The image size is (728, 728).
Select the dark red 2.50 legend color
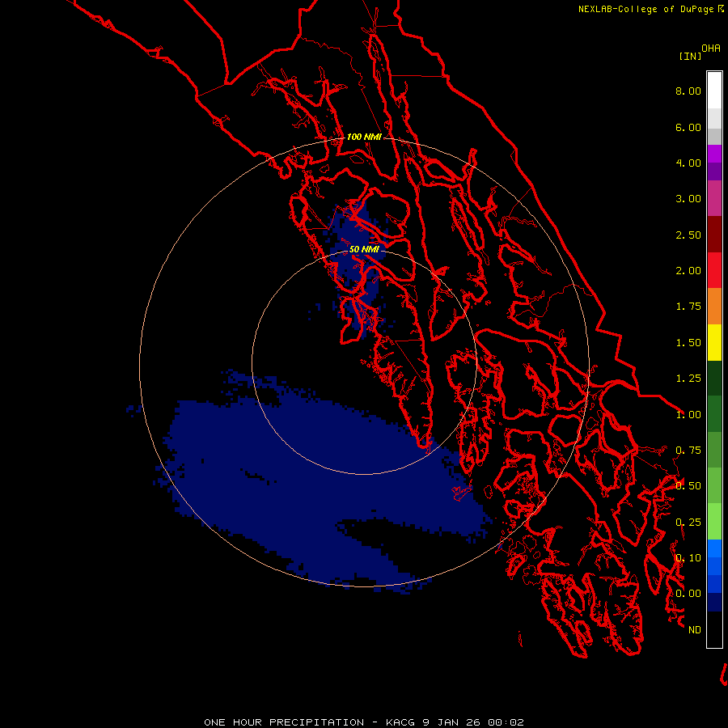point(714,235)
